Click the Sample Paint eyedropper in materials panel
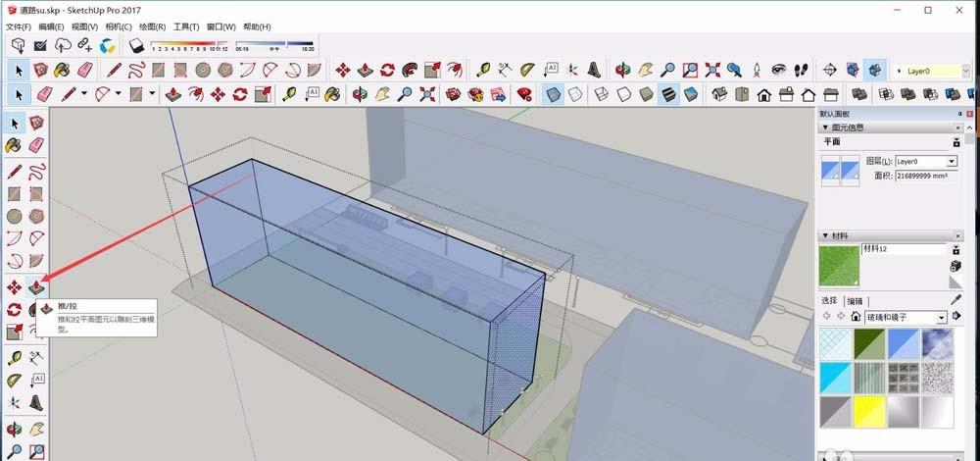Image resolution: width=980 pixels, height=461 pixels. 955,299
